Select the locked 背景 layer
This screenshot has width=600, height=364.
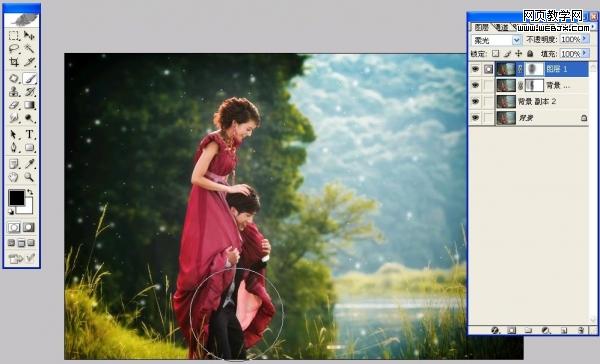tap(541, 118)
